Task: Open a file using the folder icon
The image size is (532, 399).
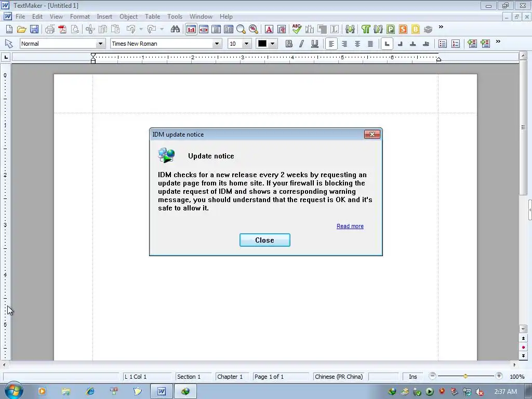Action: (x=21, y=29)
